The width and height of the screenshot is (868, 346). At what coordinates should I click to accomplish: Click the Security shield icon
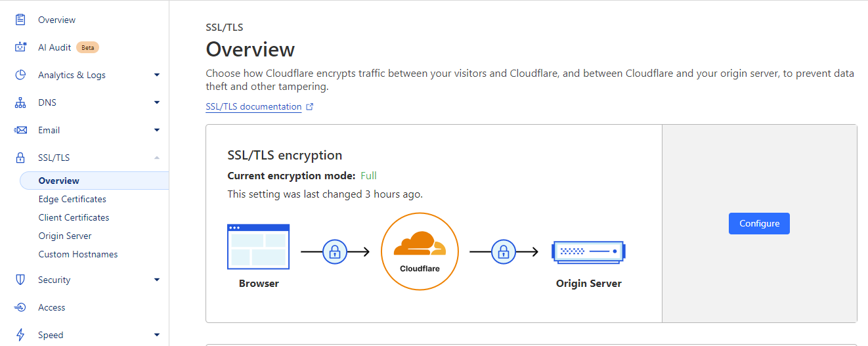pyautogui.click(x=20, y=280)
